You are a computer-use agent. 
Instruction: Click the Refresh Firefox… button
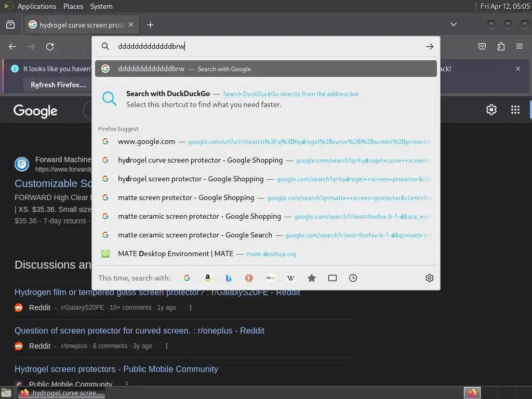58,85
